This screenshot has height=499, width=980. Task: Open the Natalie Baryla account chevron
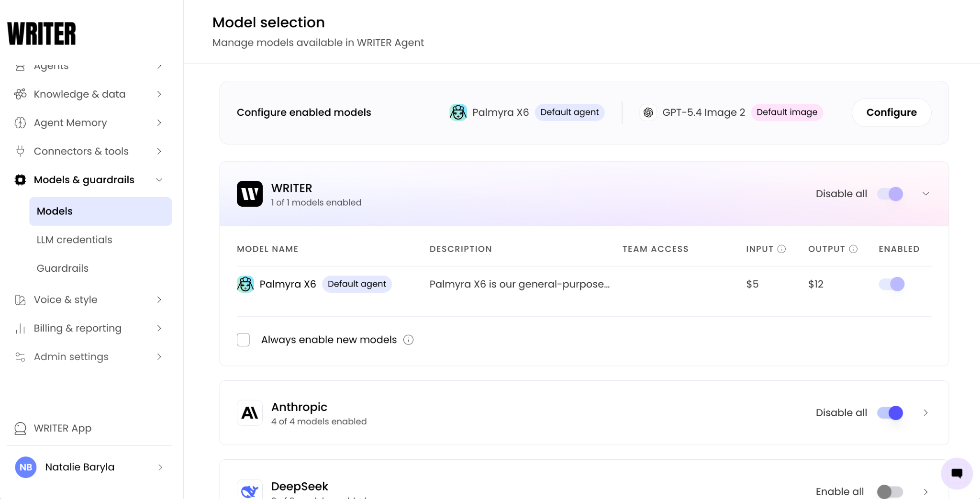[x=160, y=467]
